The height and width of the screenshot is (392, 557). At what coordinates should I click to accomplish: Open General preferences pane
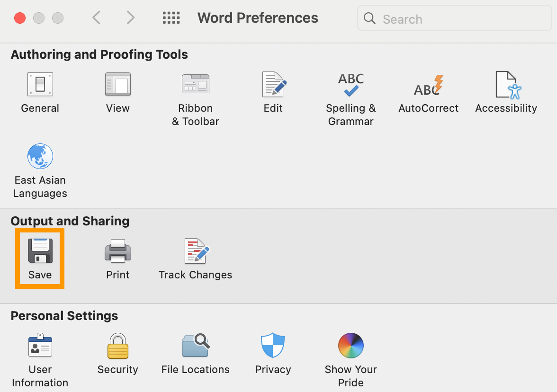[40, 85]
